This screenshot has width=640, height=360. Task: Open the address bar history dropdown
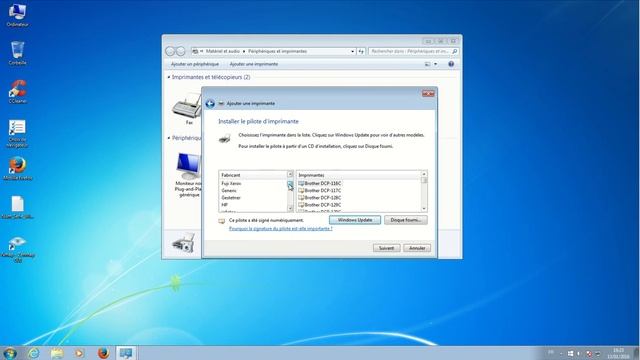(x=353, y=51)
